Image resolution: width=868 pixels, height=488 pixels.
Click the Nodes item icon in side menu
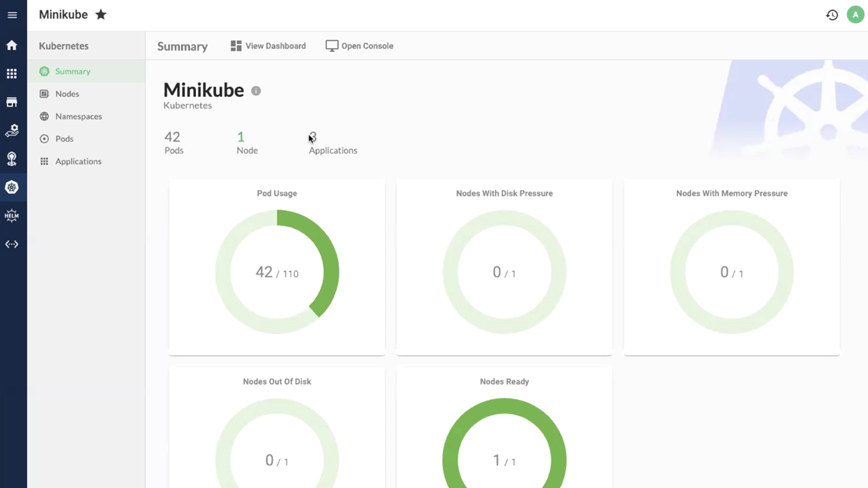click(x=44, y=94)
